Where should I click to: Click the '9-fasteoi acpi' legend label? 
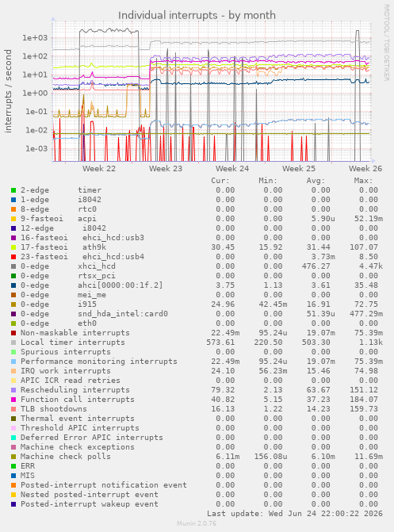pos(59,219)
